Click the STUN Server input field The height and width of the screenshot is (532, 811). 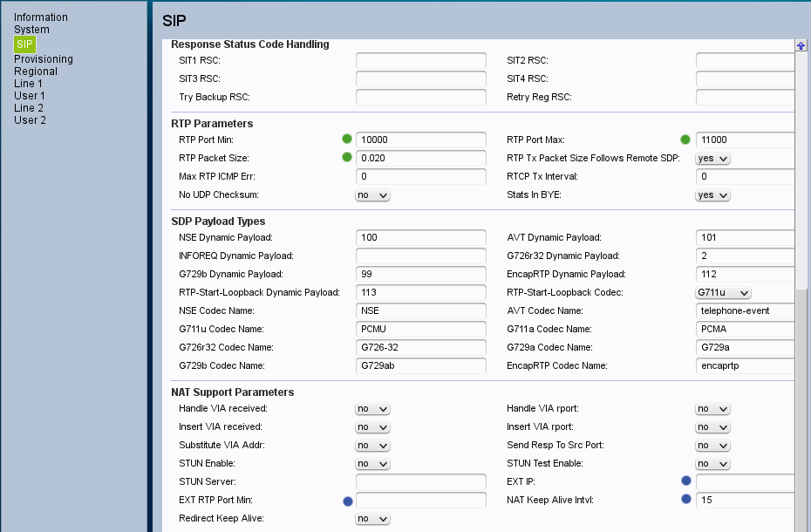click(421, 482)
